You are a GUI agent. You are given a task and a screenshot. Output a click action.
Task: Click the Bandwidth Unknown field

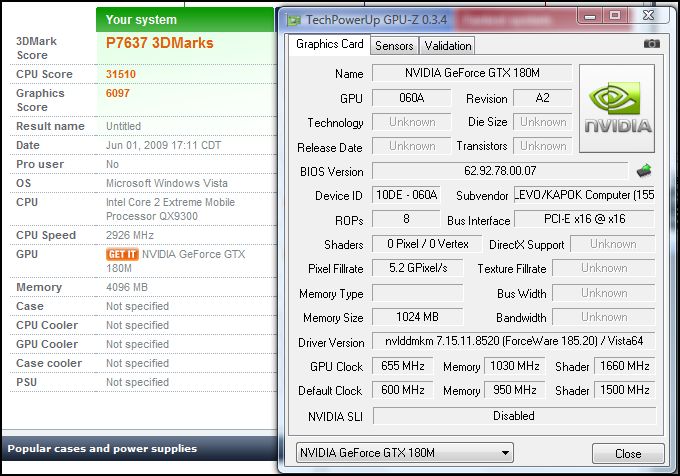click(x=604, y=317)
